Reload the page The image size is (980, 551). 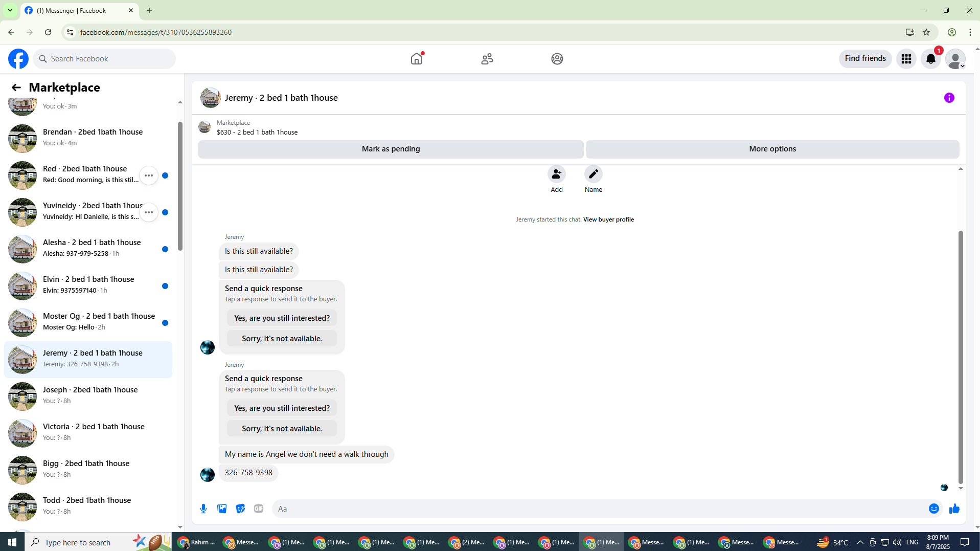pyautogui.click(x=48, y=32)
